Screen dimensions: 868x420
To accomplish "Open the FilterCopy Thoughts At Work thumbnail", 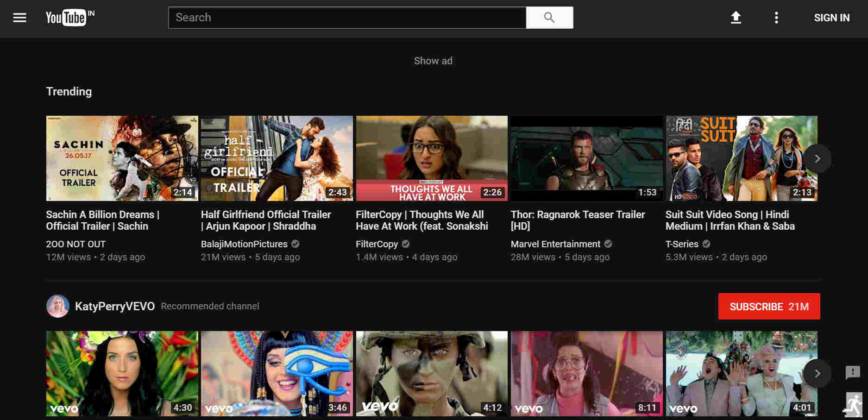I will [x=432, y=158].
